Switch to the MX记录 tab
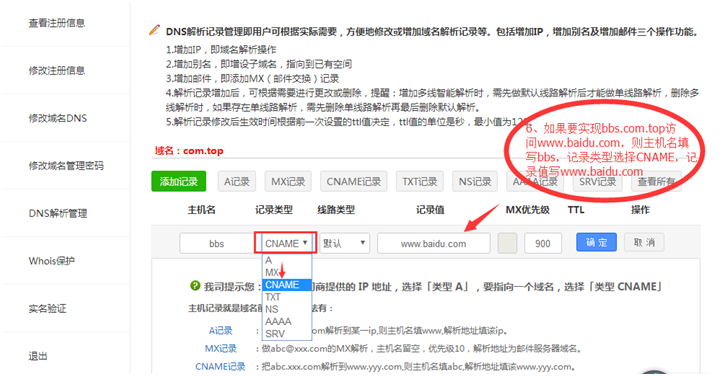The width and height of the screenshot is (722, 376). click(288, 181)
